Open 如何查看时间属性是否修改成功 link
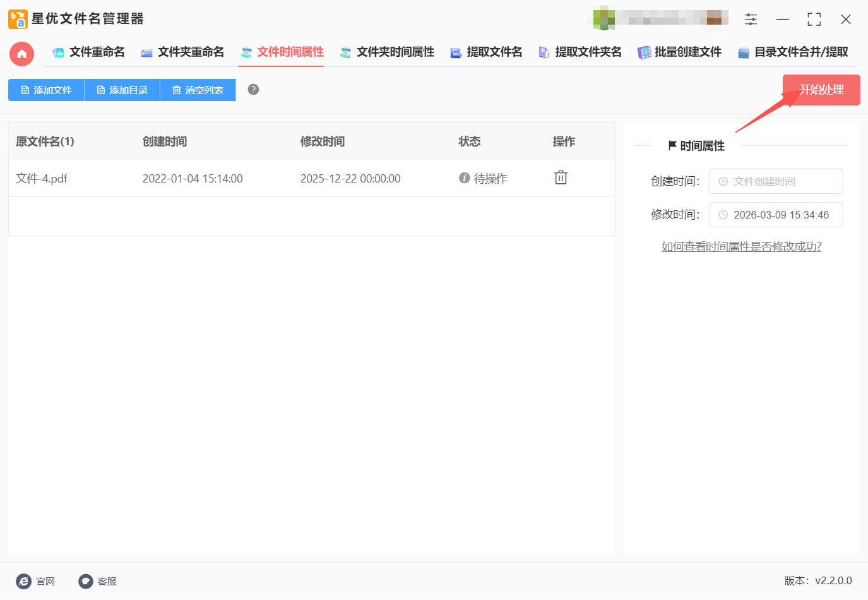 [741, 247]
